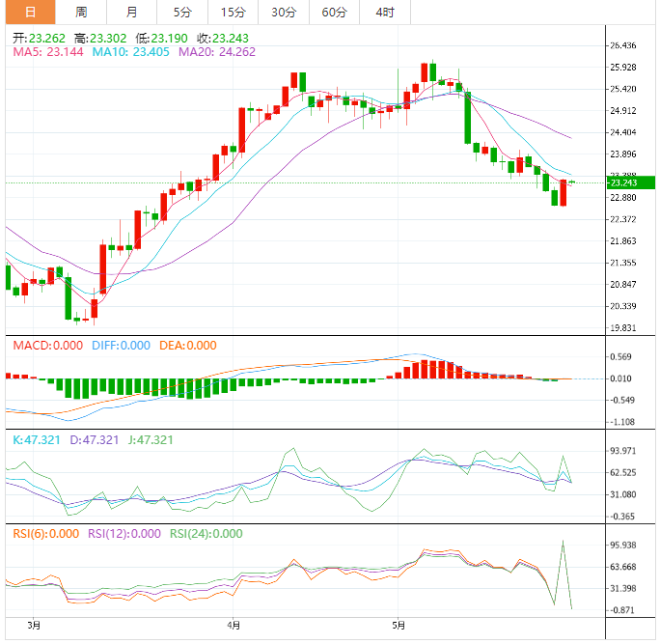Screen dimensions: 660x644
Task: Click the green 23.243 current price tag
Action: pyautogui.click(x=630, y=182)
